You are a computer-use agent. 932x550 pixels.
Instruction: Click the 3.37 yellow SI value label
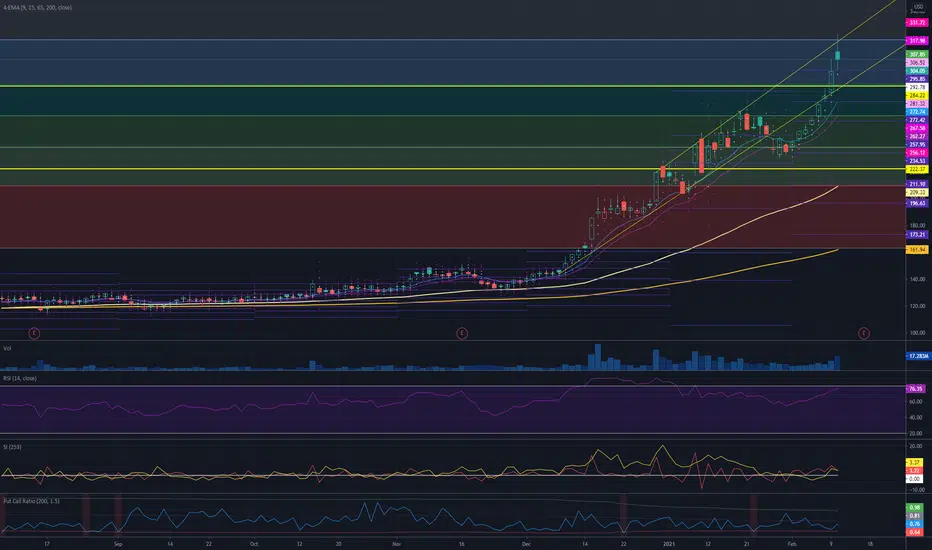tap(914, 463)
